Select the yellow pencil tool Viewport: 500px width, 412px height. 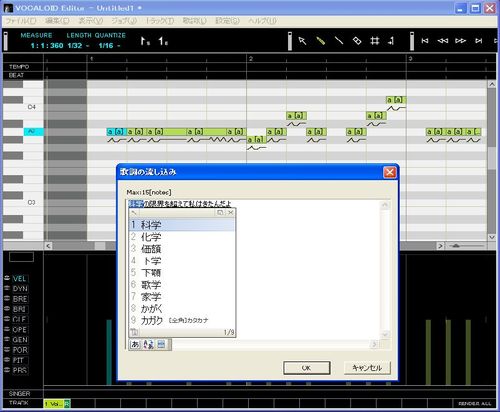click(x=320, y=41)
